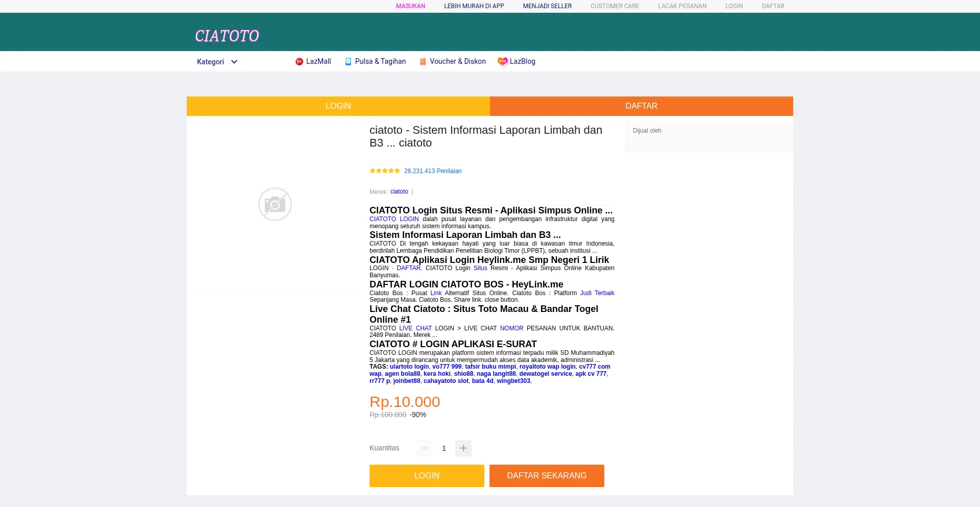Click the Pulsa & Tagihan phone icon

348,62
